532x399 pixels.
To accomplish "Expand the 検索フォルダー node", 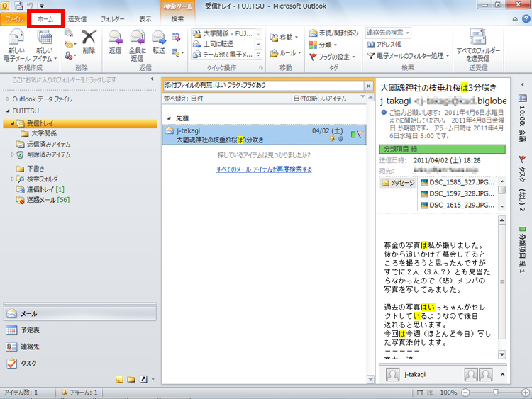I will click(x=13, y=179).
